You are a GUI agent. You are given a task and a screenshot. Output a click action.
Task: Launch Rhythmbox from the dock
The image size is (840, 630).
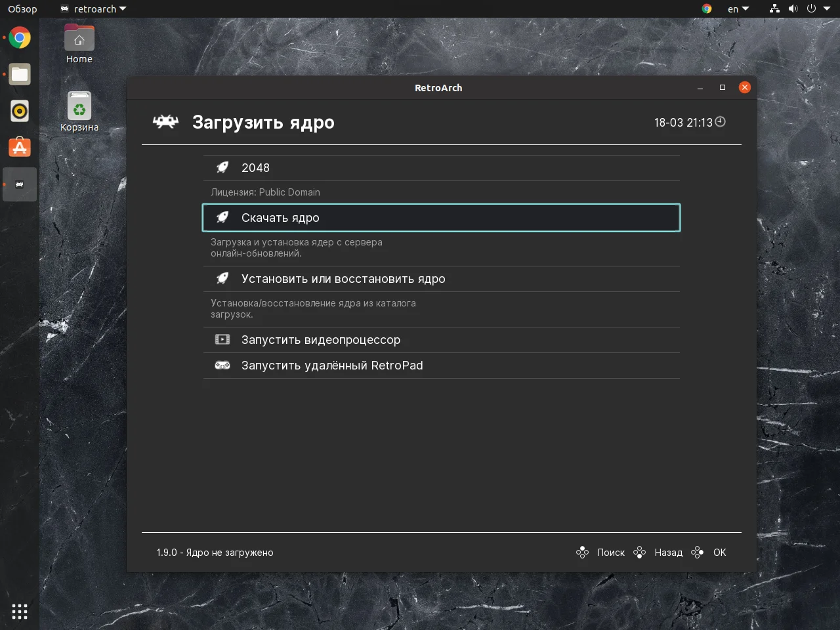(x=20, y=111)
